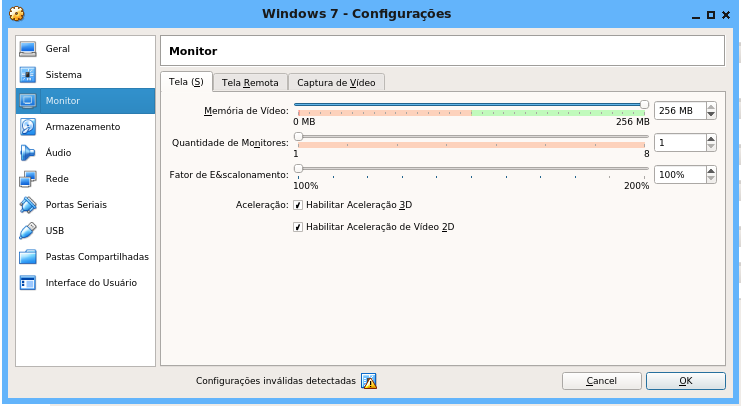Click the invalid settings warning icon
This screenshot has height=406, width=741.
(x=369, y=381)
